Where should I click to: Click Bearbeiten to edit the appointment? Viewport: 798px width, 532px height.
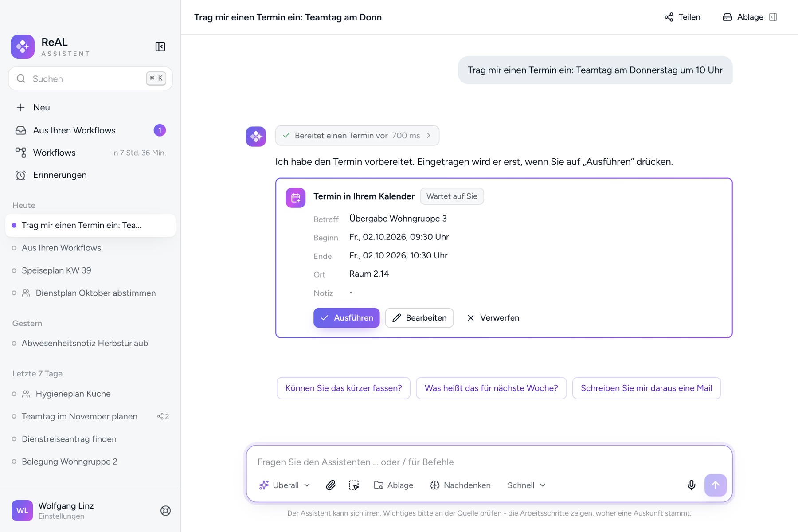tap(419, 318)
